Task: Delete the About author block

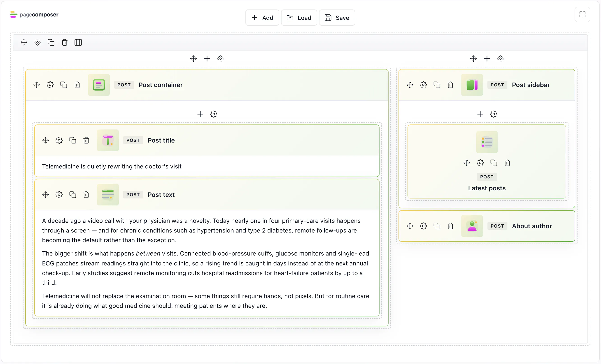Action: pos(450,226)
